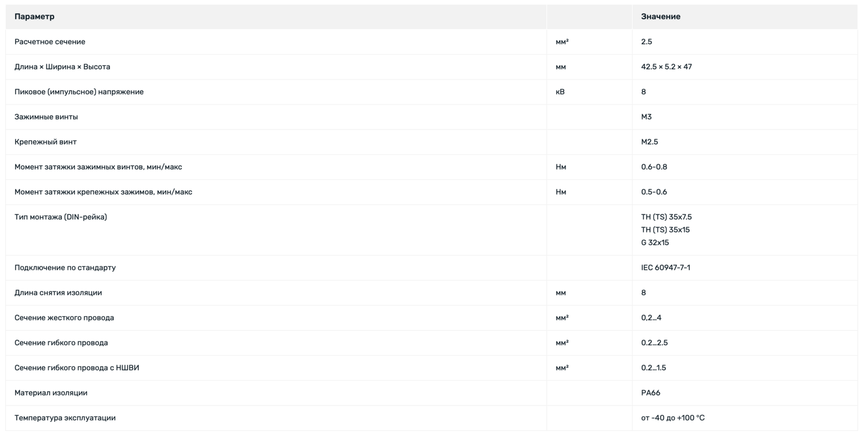868x439 pixels.
Task: Click the rigid wire value "0,2...4"
Action: (651, 318)
